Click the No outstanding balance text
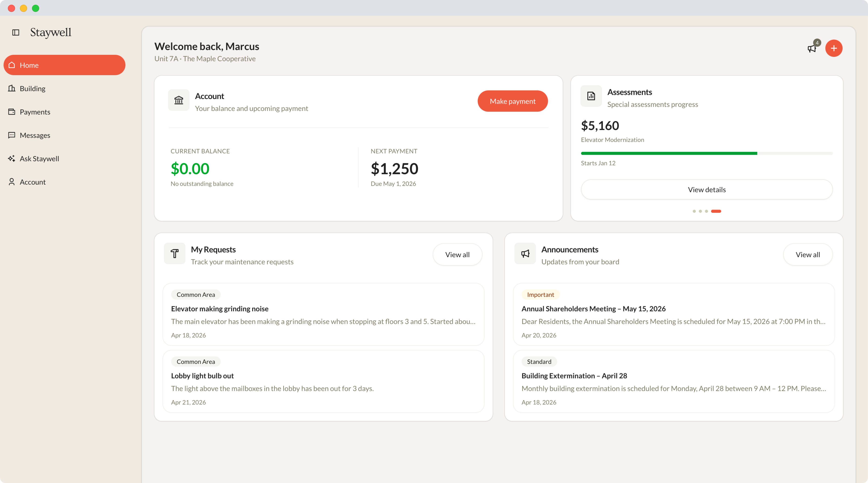Screen dimensions: 868x483 (202, 184)
